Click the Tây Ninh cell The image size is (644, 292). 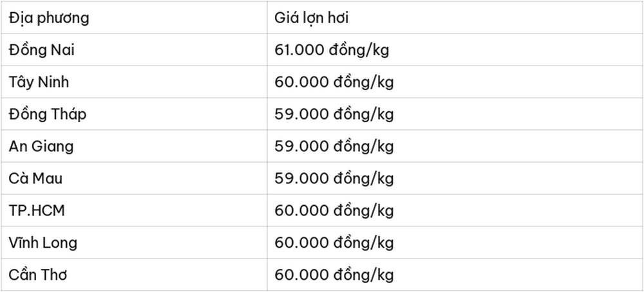[134, 82]
